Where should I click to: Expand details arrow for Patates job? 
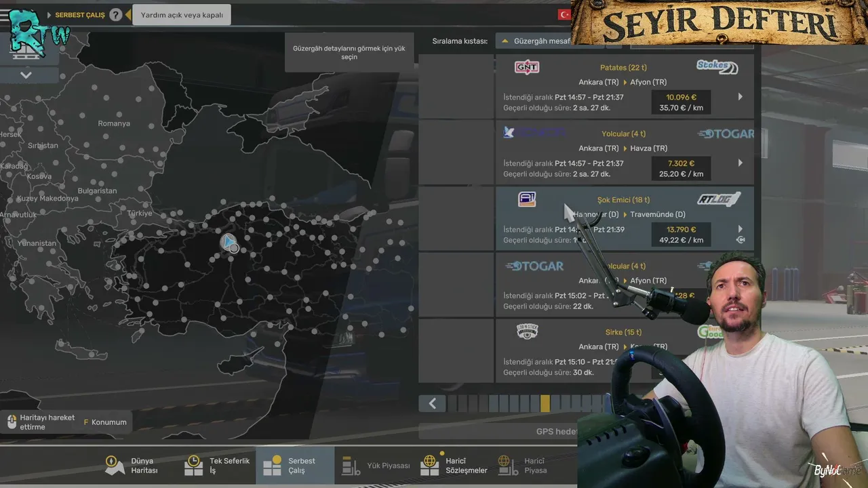click(x=740, y=97)
